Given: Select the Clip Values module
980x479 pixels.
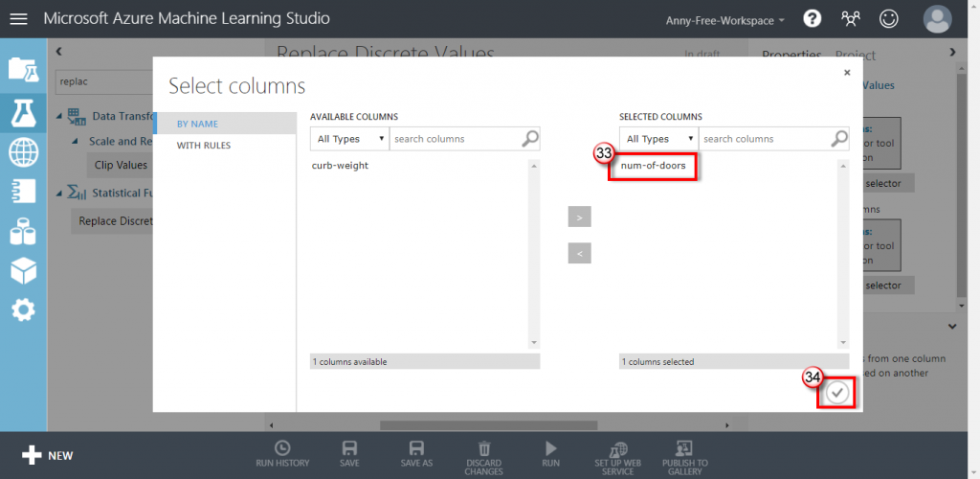Looking at the screenshot, I should click(x=120, y=165).
